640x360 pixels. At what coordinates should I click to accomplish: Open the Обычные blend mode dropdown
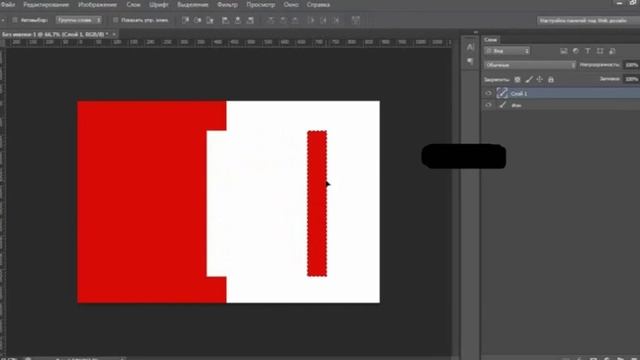tap(530, 65)
